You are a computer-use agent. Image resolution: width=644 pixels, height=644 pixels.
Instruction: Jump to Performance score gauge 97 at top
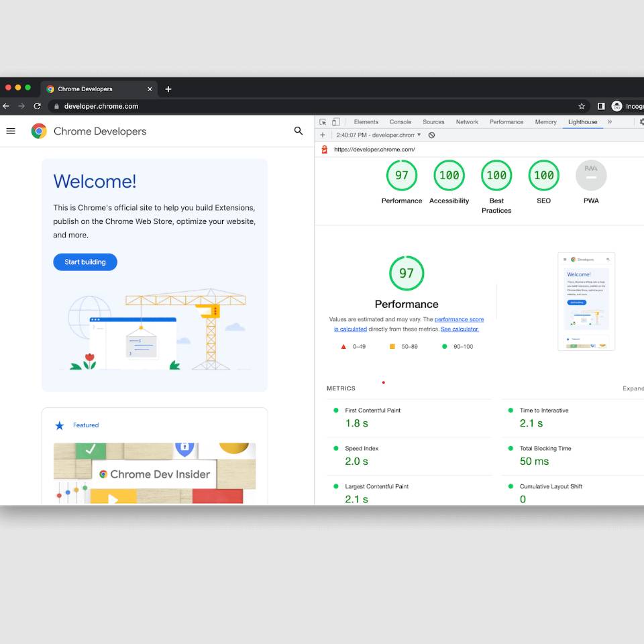click(x=402, y=175)
